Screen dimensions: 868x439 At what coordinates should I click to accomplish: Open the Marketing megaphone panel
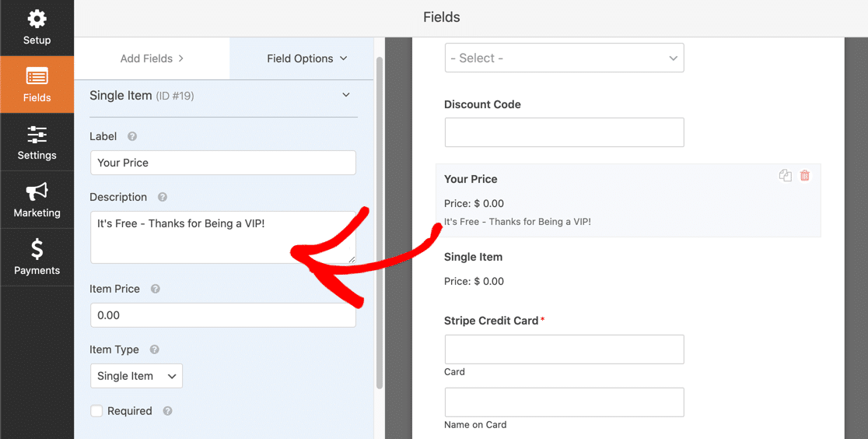[37, 200]
